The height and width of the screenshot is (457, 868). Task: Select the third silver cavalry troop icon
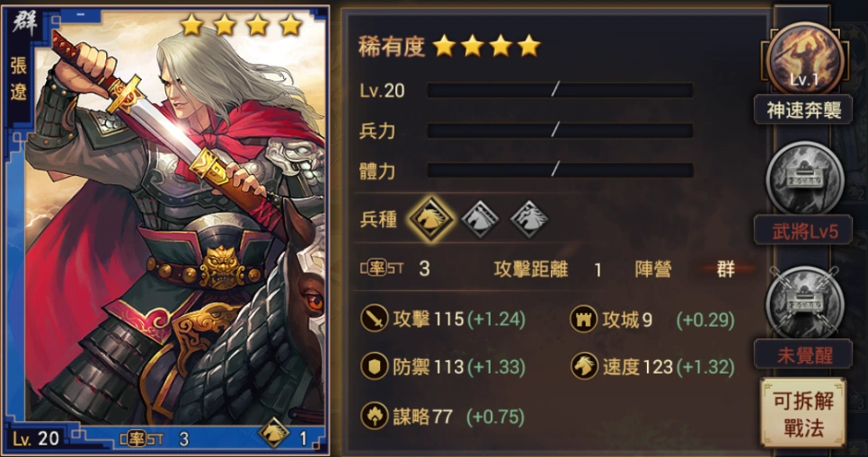pyautogui.click(x=529, y=220)
